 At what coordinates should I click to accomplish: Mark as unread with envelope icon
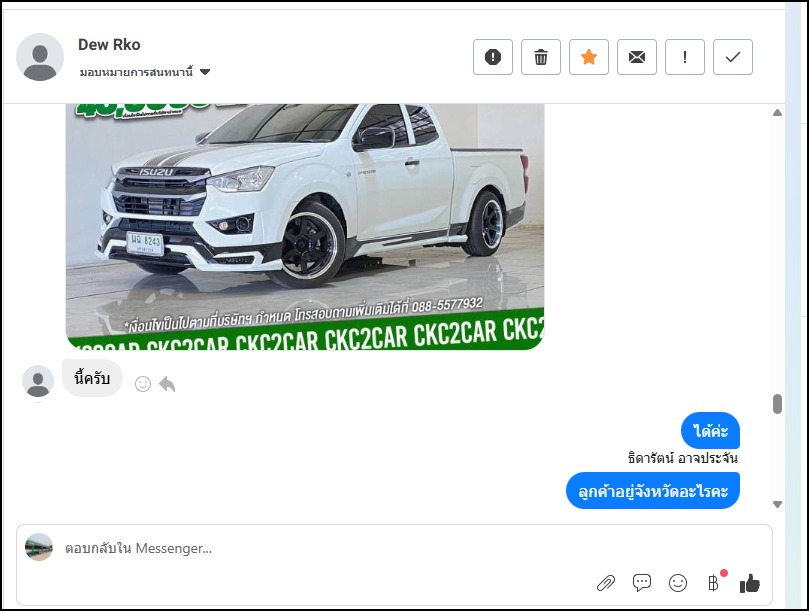pyautogui.click(x=637, y=57)
